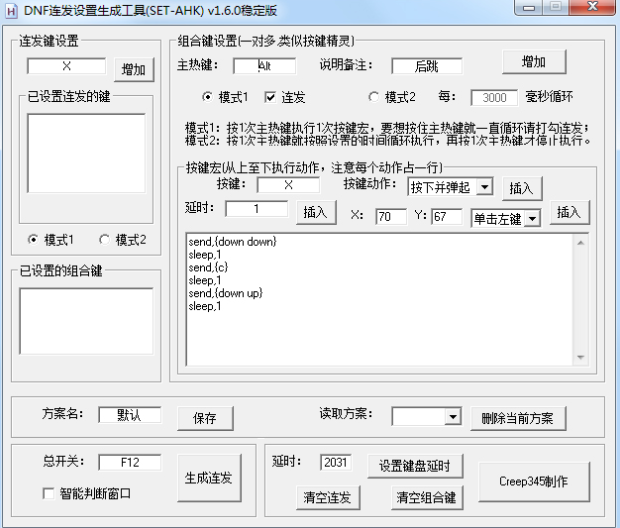Minimize the DNF tool window
620x528 pixels.
(529, 7)
